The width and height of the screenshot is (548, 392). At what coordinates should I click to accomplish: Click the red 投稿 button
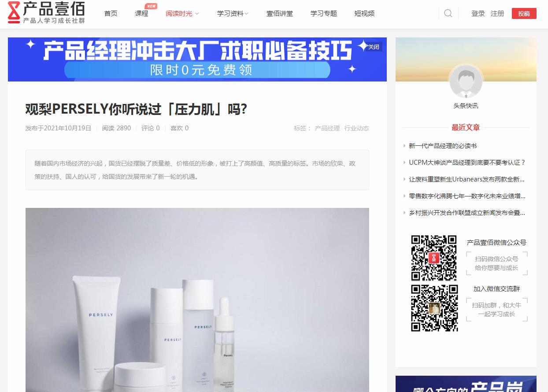pyautogui.click(x=524, y=14)
